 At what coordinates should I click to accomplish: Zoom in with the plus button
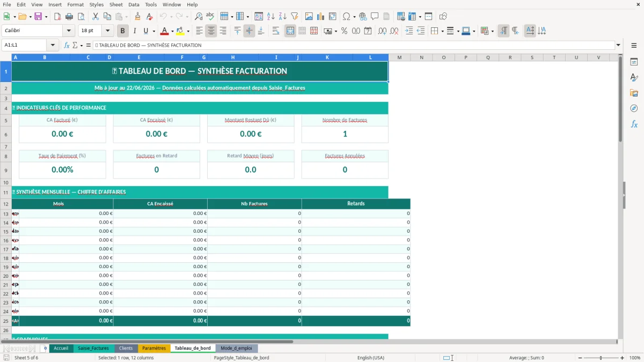click(x=623, y=358)
